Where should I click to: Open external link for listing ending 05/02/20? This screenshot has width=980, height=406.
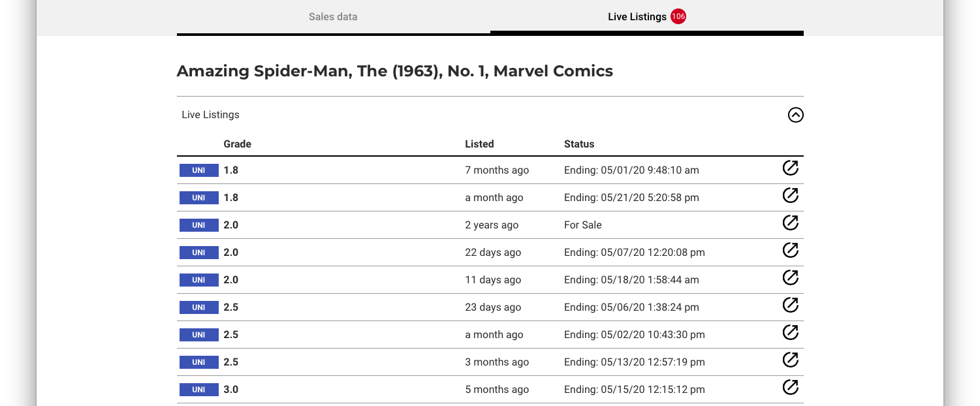[x=790, y=333]
